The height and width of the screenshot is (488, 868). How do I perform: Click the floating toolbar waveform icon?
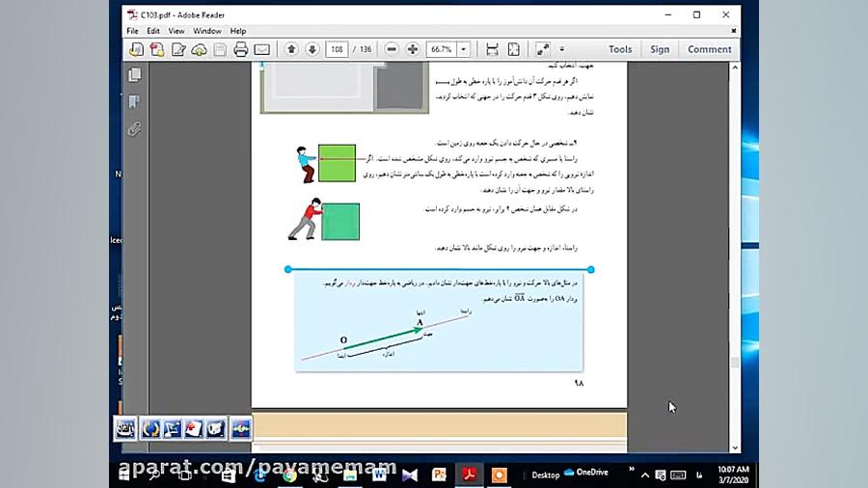[x=241, y=429]
